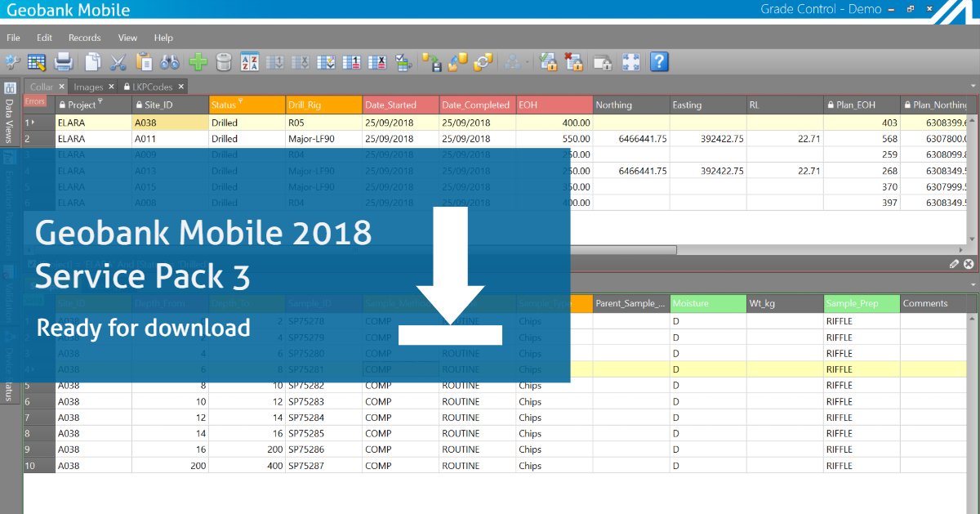Open the File menu
Image resolution: width=980 pixels, height=514 pixels.
pos(14,38)
